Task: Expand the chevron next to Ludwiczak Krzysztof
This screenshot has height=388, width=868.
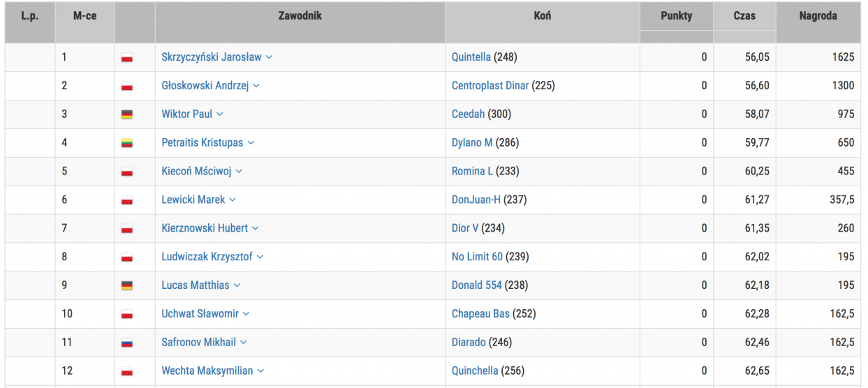Action: [260, 257]
